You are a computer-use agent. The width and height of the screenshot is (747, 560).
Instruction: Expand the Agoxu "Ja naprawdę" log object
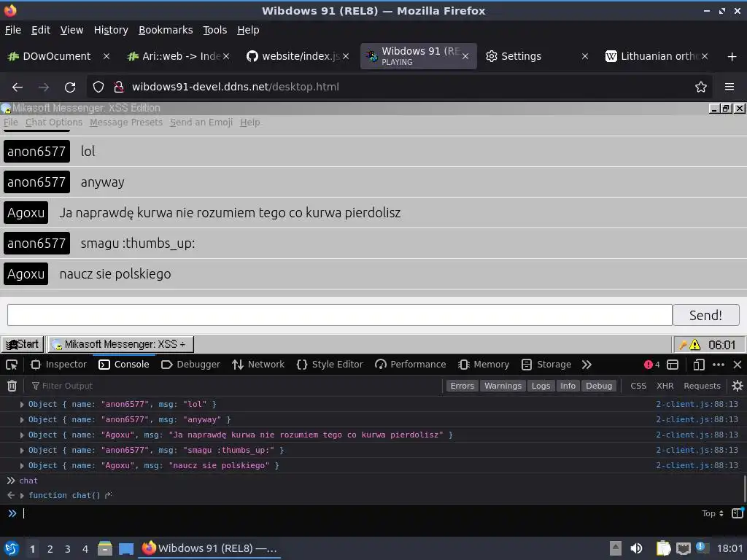tap(22, 435)
